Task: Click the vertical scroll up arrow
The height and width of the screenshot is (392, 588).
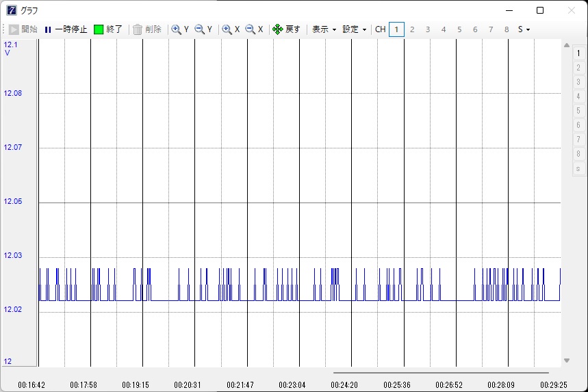Action: 566,46
